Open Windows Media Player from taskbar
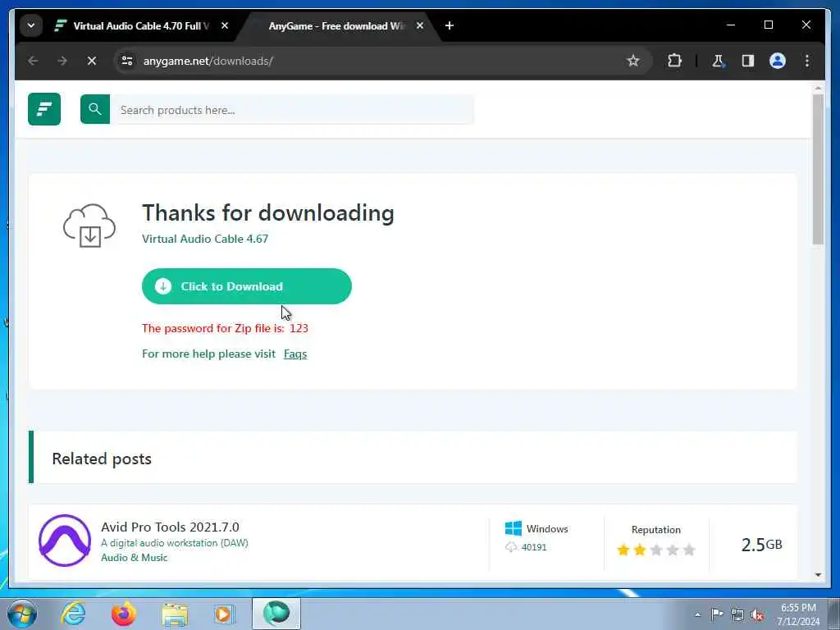840x630 pixels. tap(225, 614)
